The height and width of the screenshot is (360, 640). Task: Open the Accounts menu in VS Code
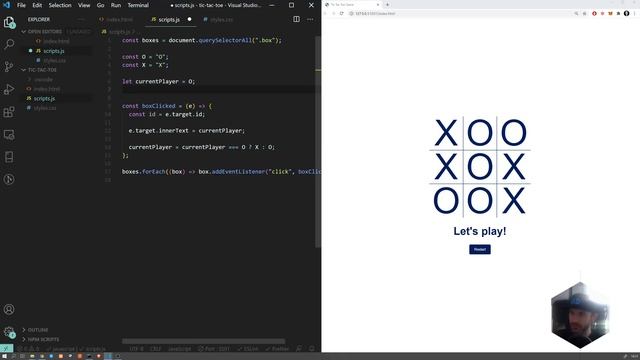point(9,309)
